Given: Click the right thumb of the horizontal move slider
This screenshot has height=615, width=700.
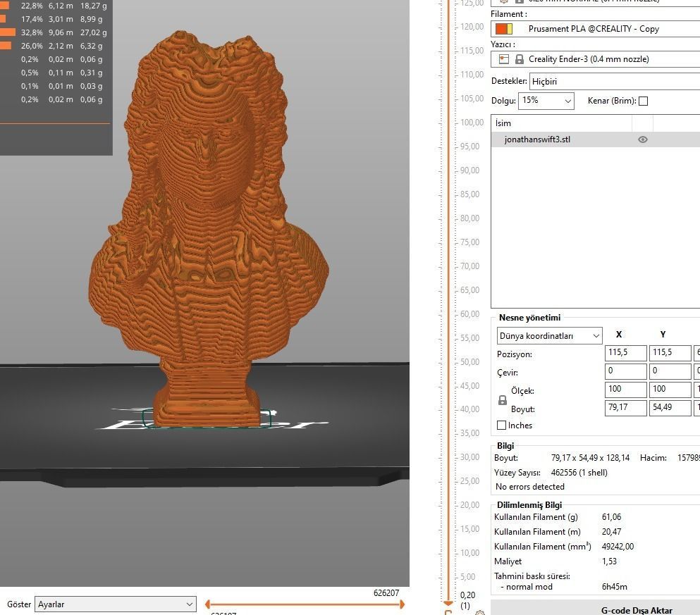Looking at the screenshot, I should (x=403, y=604).
